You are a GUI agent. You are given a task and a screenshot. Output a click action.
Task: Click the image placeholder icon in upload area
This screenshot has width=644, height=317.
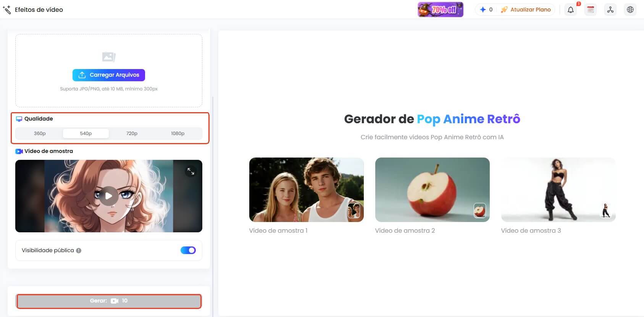click(x=109, y=57)
